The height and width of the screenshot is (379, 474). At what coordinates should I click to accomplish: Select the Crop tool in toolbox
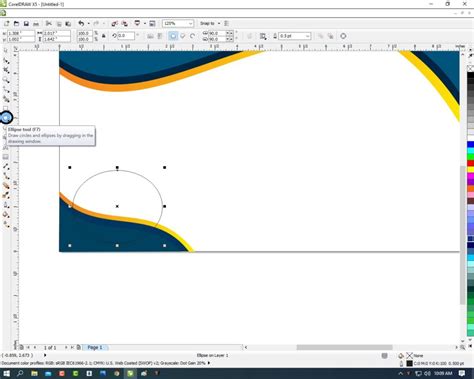6,70
